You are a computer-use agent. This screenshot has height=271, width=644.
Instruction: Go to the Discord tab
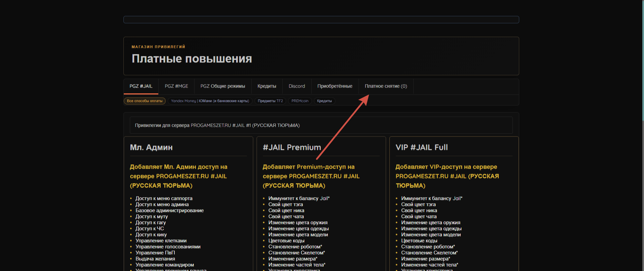(x=297, y=86)
